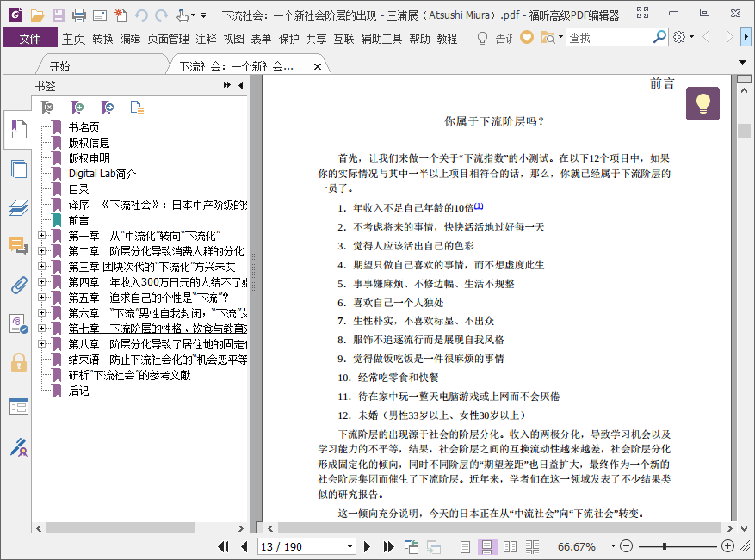Open the Bookmarks side panel icon
This screenshot has height=560, width=755.
(x=18, y=129)
